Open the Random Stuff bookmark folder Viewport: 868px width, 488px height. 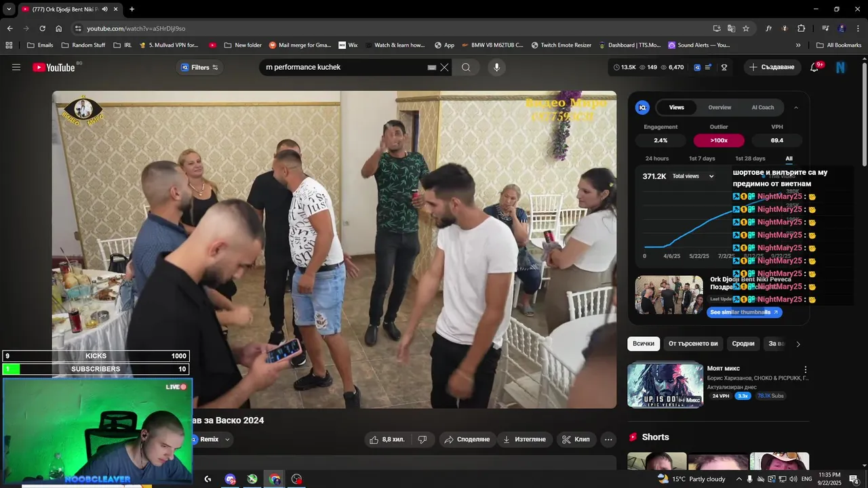point(83,45)
